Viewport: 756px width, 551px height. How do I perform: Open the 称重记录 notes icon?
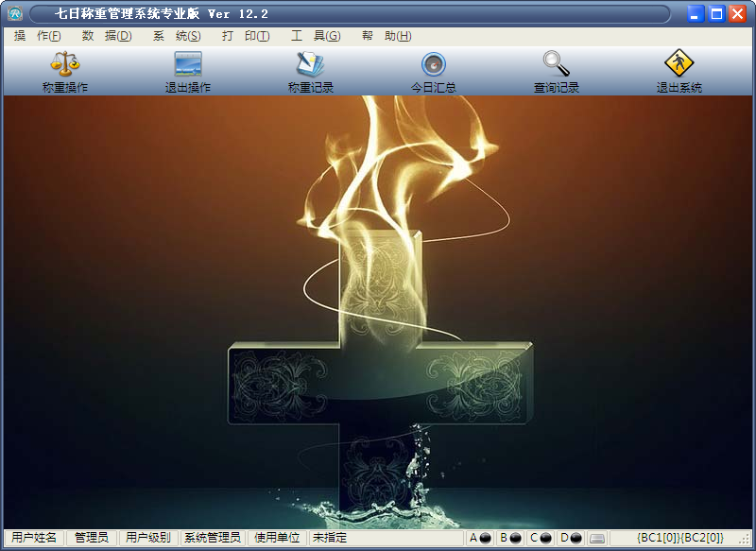pos(311,63)
